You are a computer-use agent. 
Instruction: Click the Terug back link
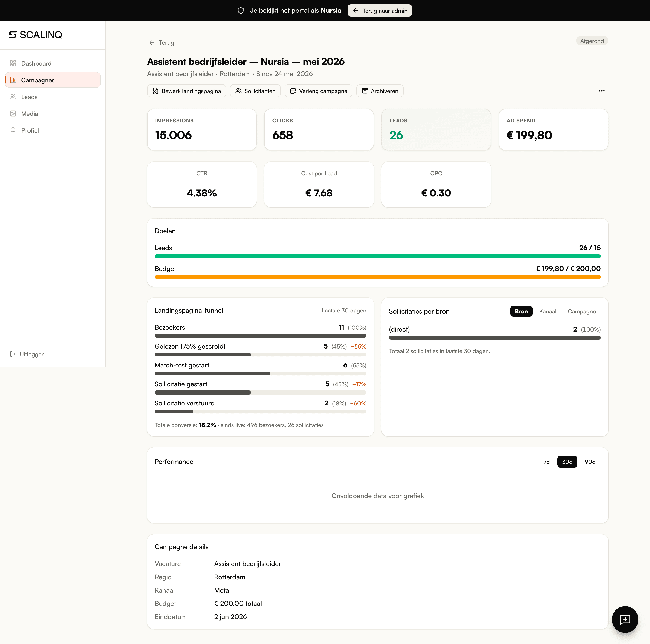(162, 43)
